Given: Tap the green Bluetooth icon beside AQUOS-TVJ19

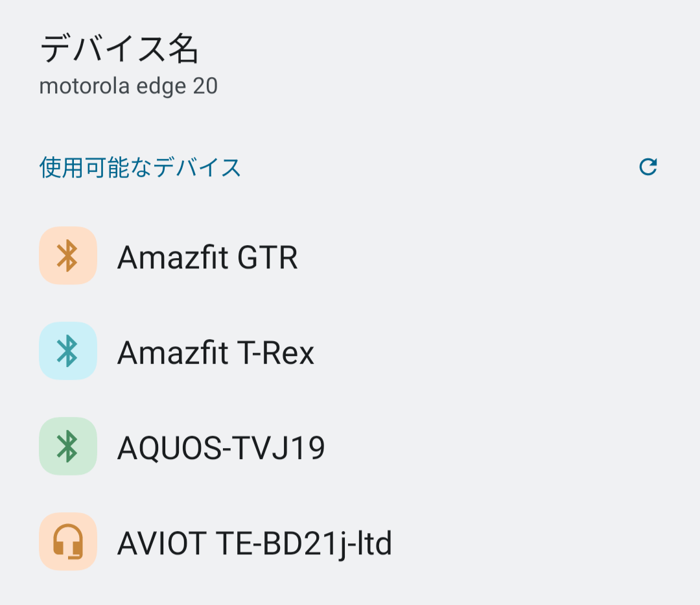Looking at the screenshot, I should pos(68,446).
